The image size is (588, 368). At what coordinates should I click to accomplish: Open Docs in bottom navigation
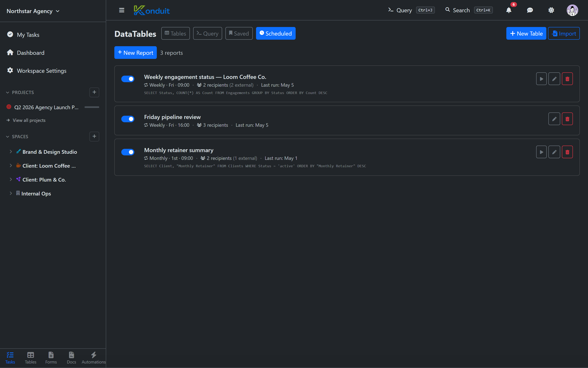tap(71, 358)
